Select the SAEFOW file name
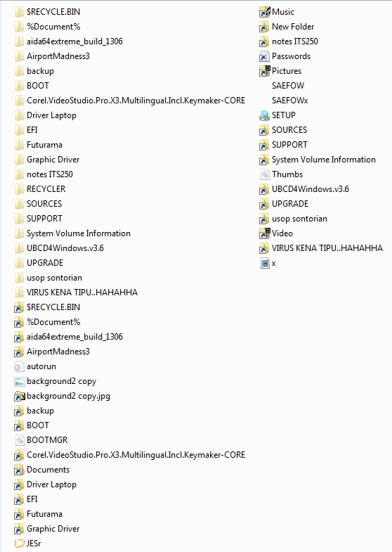Image resolution: width=392 pixels, height=552 pixels. [x=288, y=86]
